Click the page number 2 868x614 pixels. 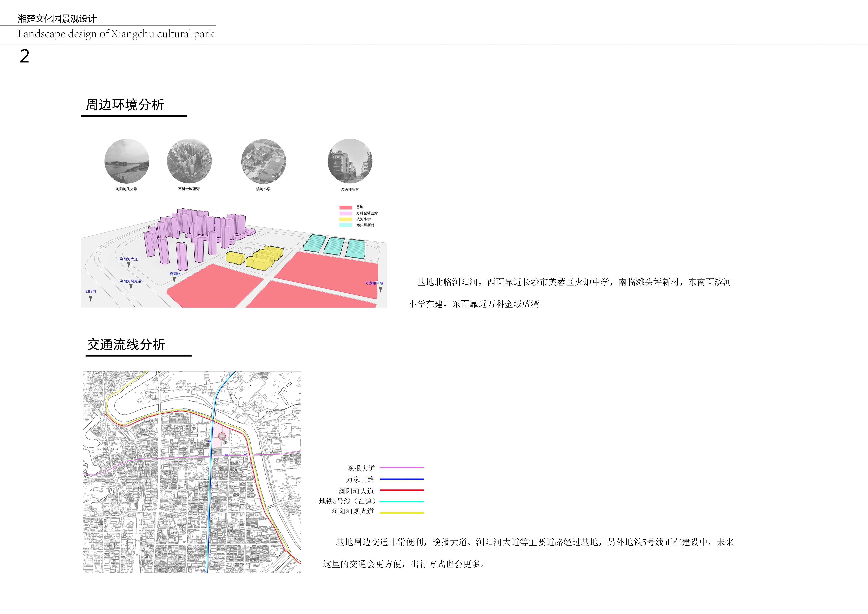pyautogui.click(x=24, y=56)
